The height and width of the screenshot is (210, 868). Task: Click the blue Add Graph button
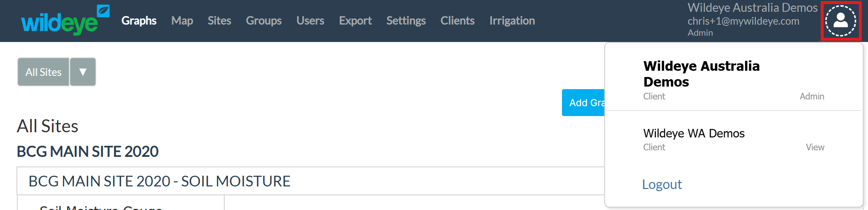coord(584,102)
